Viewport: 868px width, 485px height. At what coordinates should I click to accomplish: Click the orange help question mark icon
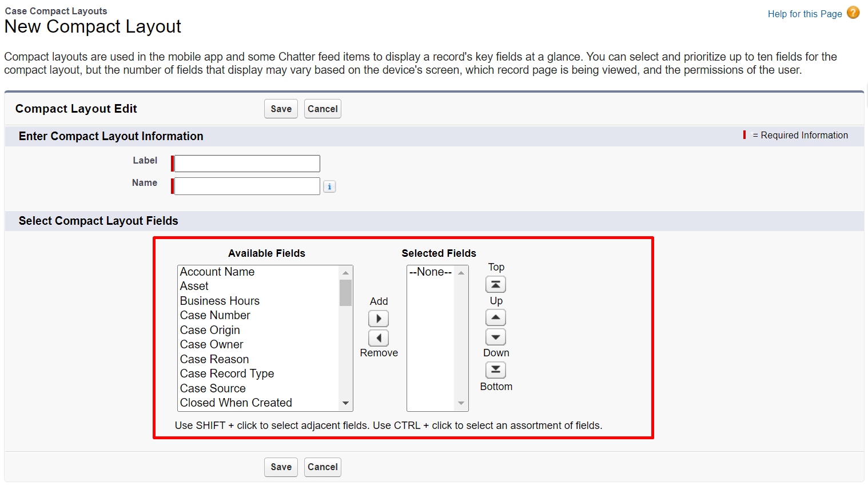(853, 12)
